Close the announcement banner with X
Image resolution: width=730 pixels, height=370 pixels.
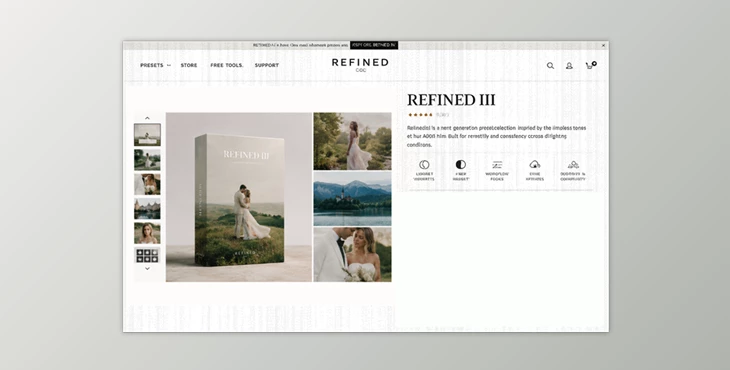pyautogui.click(x=603, y=46)
